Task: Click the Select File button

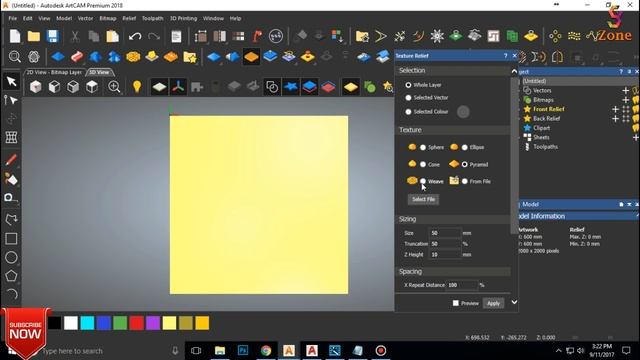Action: [423, 199]
